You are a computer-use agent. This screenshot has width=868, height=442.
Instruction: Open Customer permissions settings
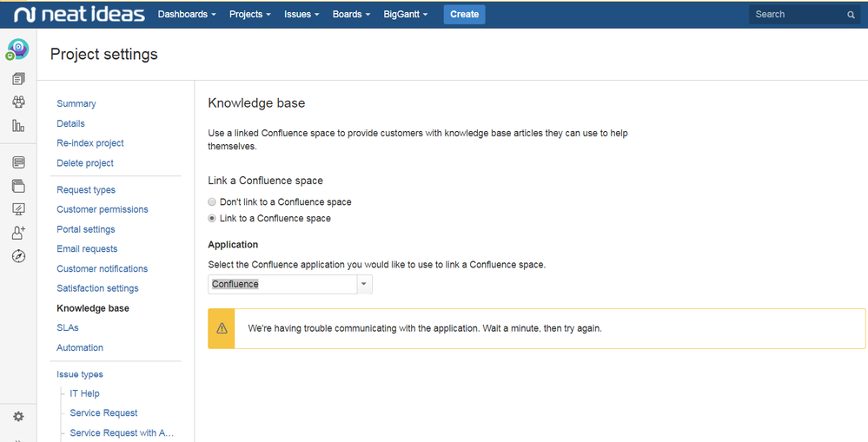103,209
